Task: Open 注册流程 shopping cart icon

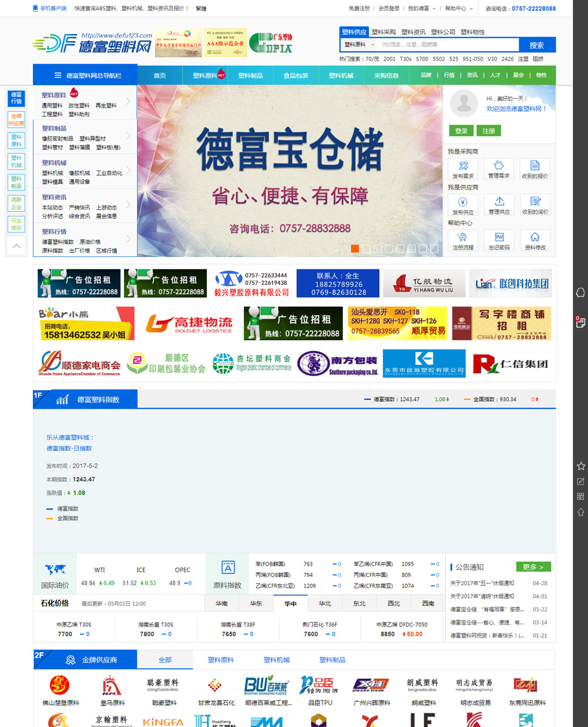Action: click(463, 237)
